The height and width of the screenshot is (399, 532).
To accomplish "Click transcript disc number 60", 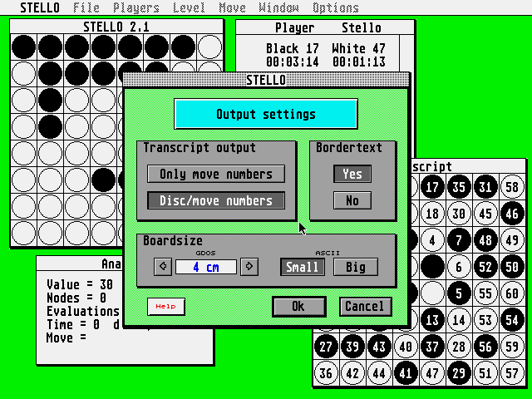I will click(x=512, y=293).
